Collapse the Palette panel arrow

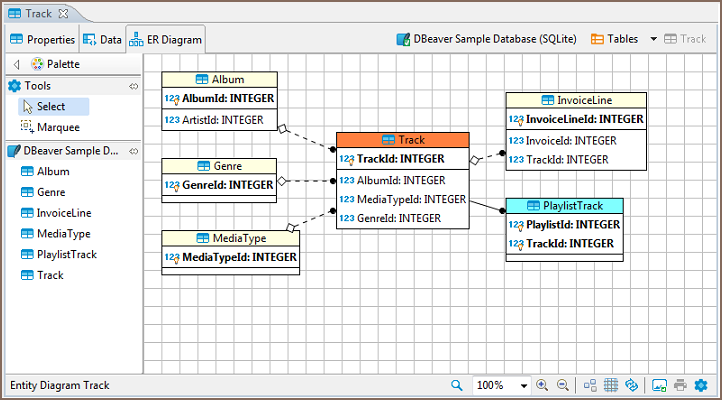pos(16,64)
